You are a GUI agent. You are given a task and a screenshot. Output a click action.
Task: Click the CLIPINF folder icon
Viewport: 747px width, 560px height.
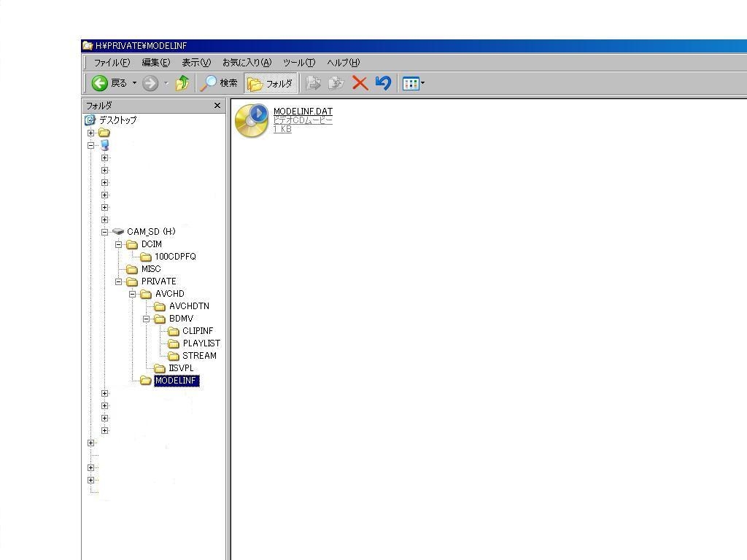174,331
